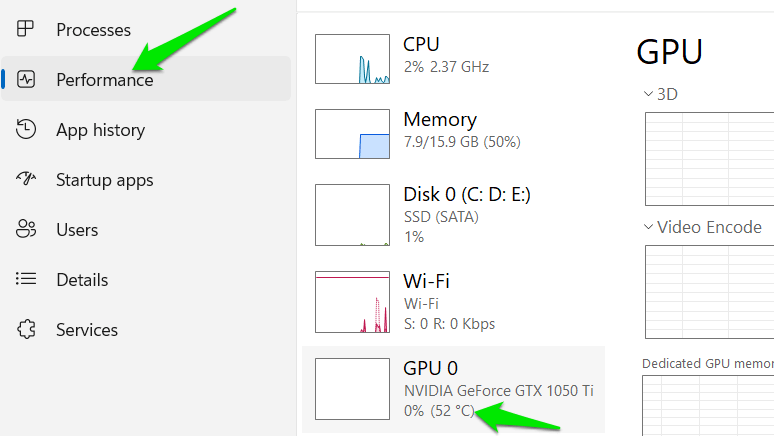
Task: Click the Processes sidebar icon
Action: [27, 30]
